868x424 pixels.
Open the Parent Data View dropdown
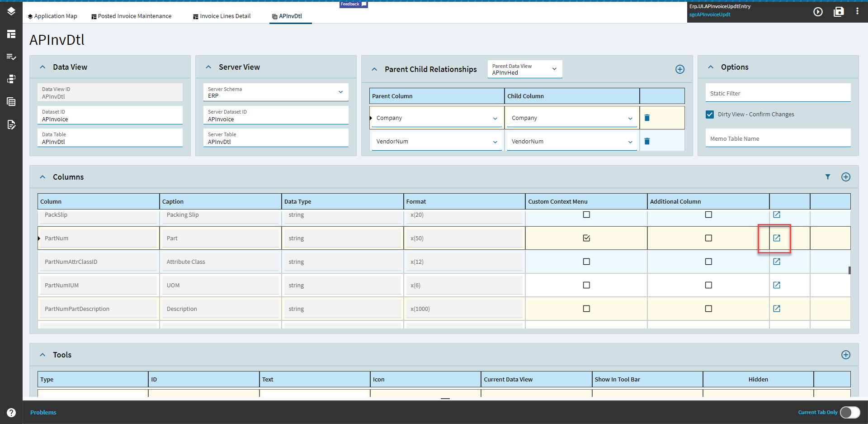tap(525, 69)
